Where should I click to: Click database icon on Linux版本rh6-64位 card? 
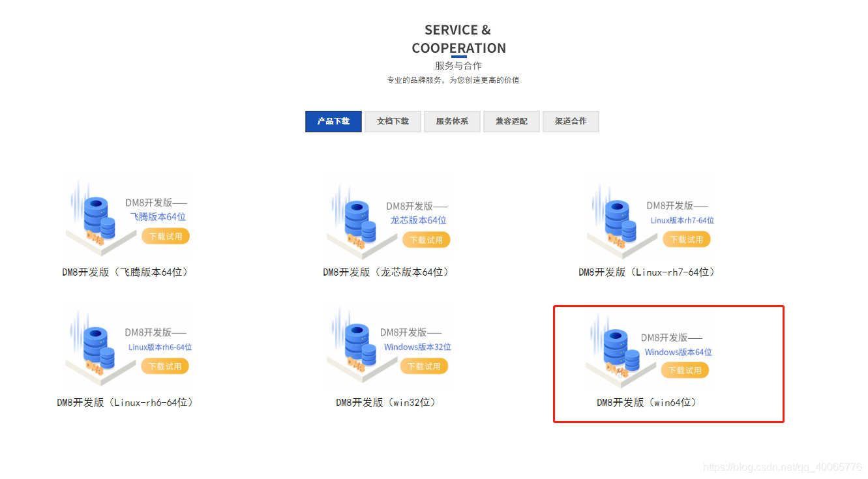[x=98, y=349]
